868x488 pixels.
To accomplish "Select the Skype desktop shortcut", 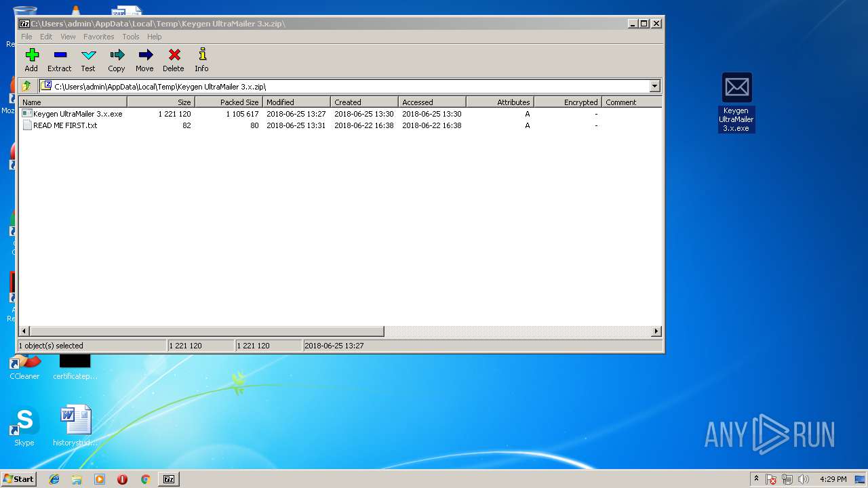I will click(x=24, y=427).
